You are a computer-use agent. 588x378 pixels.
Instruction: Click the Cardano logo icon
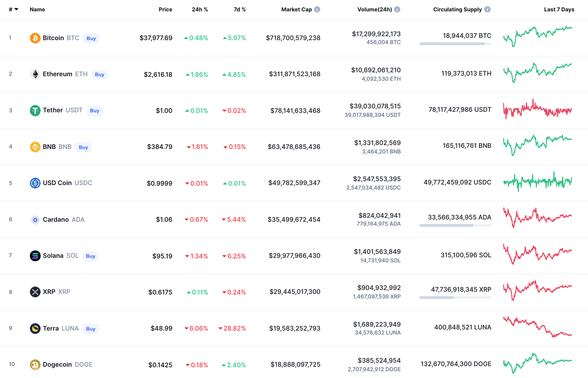[x=35, y=219]
